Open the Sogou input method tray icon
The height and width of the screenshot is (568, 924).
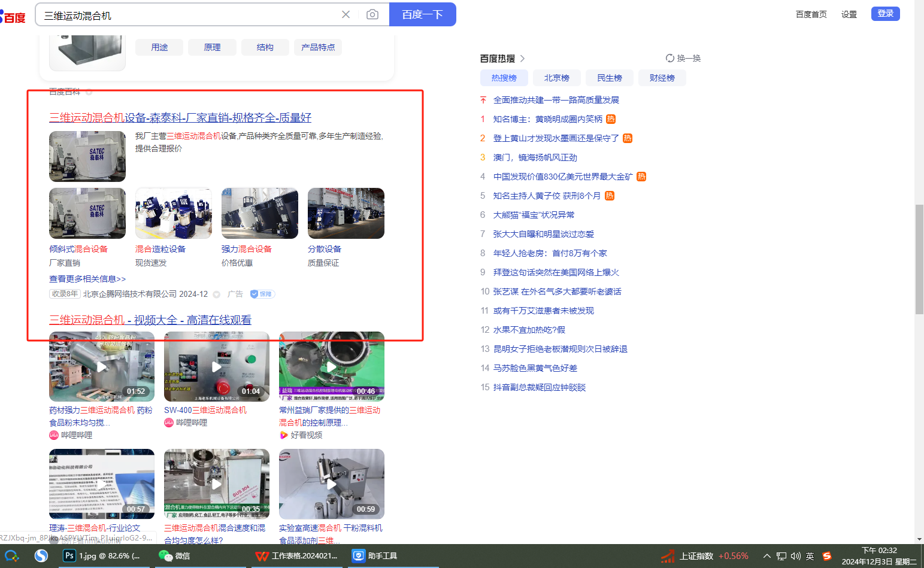827,556
